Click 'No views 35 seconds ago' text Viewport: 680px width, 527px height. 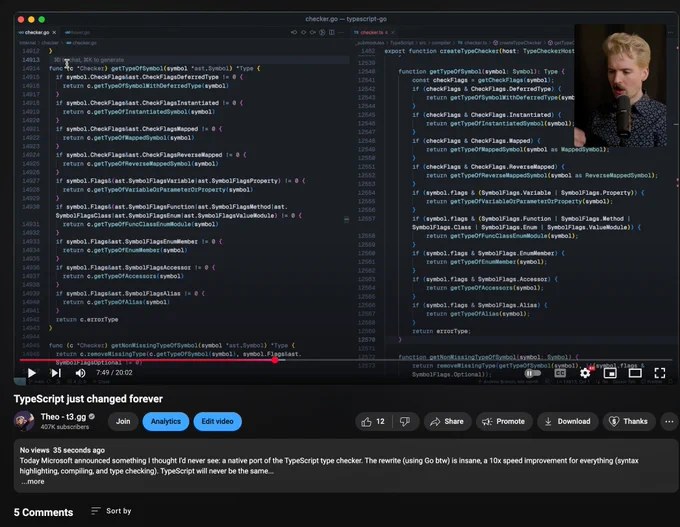[x=62, y=450]
